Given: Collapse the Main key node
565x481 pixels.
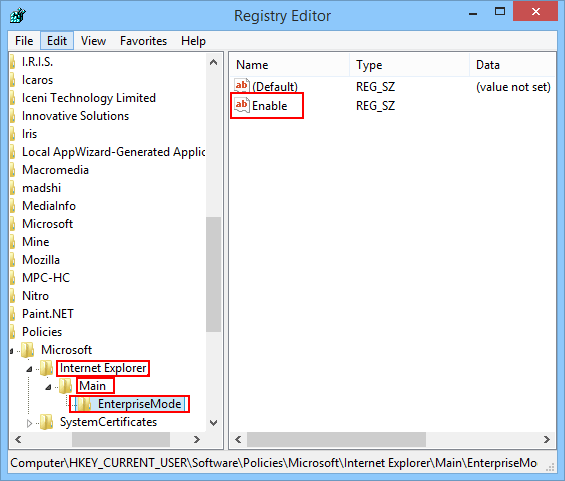Looking at the screenshot, I should (48, 387).
